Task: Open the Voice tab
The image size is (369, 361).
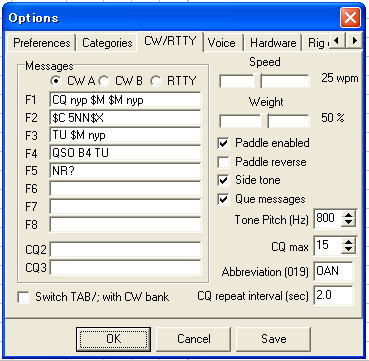Action: click(x=221, y=43)
